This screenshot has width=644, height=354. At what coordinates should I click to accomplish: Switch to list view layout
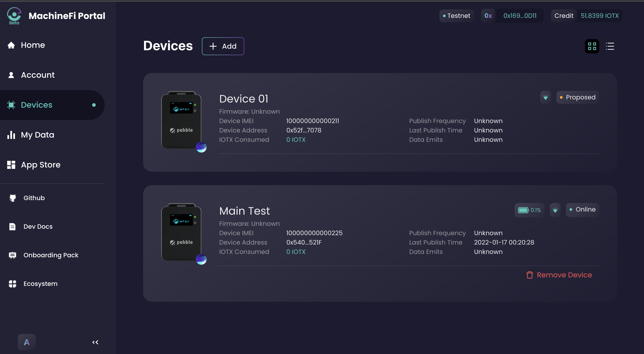pyautogui.click(x=610, y=46)
